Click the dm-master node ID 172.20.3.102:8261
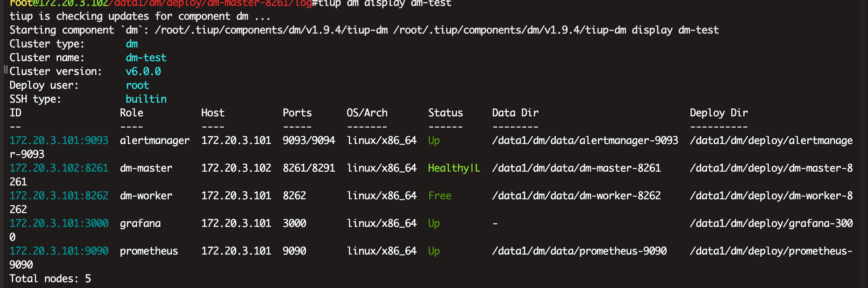868x288 pixels. point(59,168)
